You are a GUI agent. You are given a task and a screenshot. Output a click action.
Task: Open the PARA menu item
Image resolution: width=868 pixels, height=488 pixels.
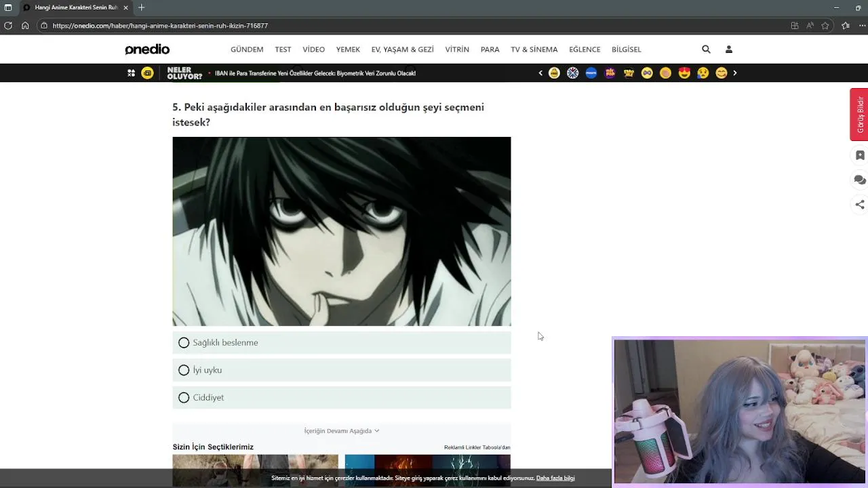[490, 49]
